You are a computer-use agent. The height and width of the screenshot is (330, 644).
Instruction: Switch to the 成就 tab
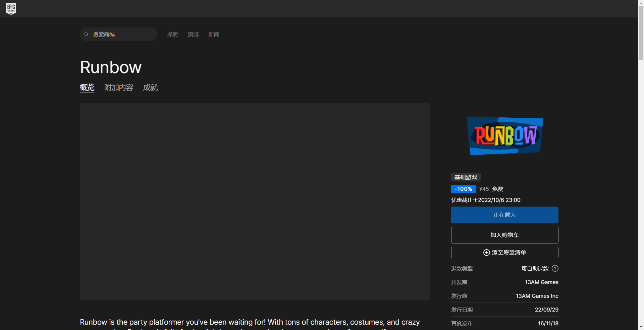(x=150, y=88)
